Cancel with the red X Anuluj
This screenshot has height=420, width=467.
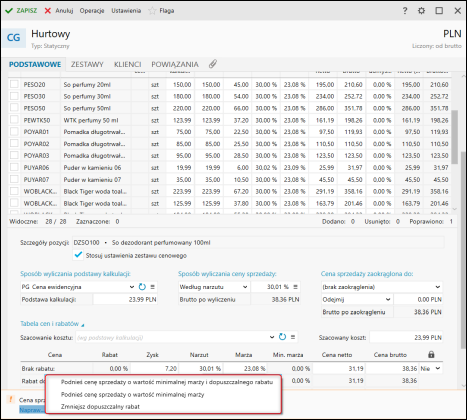pos(59,11)
